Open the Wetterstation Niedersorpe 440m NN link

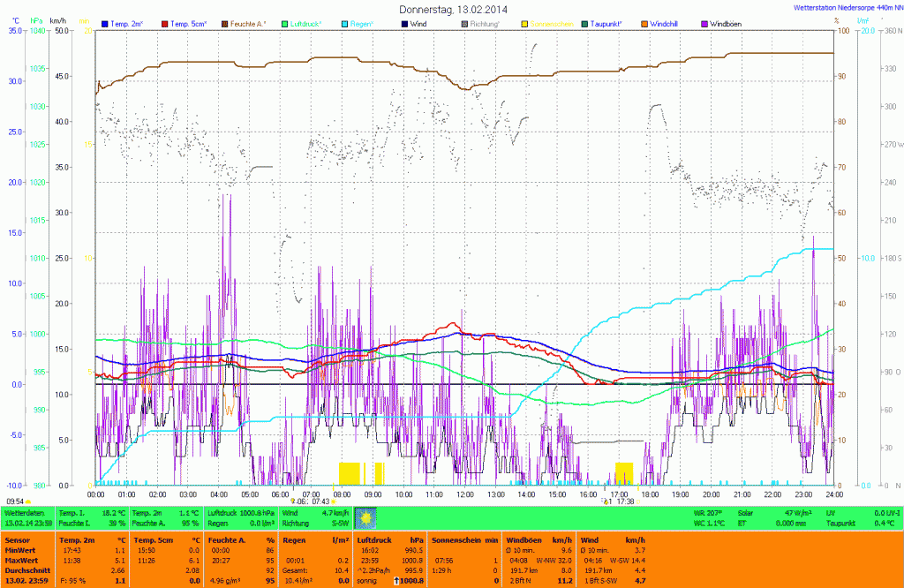(842, 6)
